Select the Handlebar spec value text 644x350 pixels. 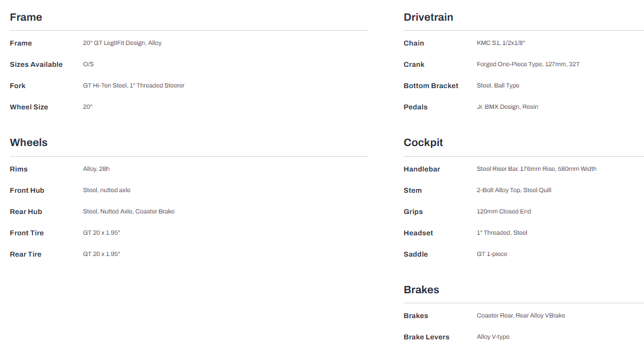point(536,169)
